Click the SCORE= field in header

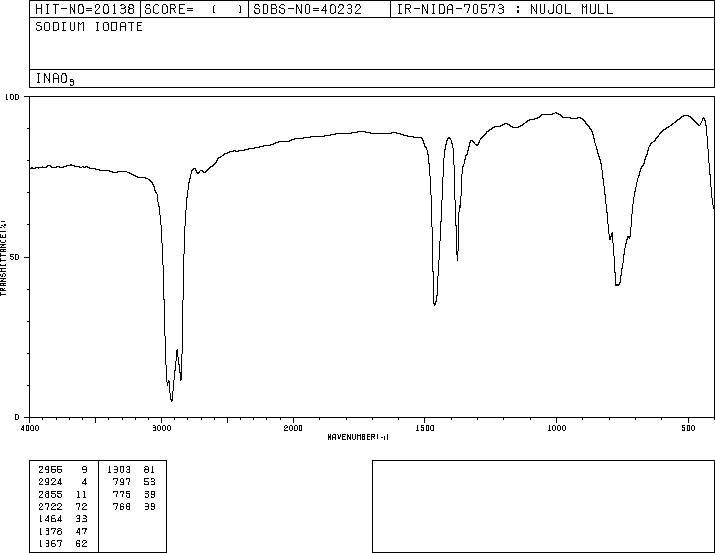click(x=194, y=9)
